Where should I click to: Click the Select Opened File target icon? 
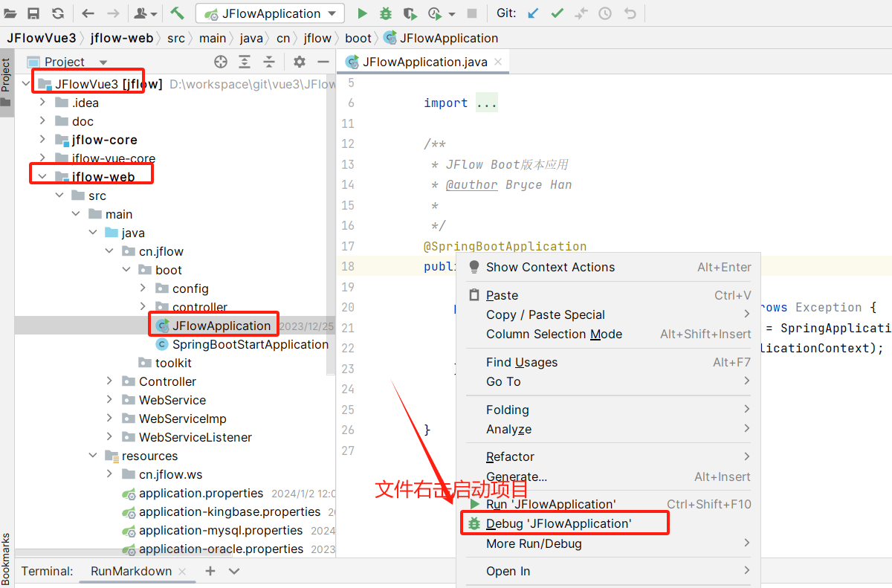point(221,62)
